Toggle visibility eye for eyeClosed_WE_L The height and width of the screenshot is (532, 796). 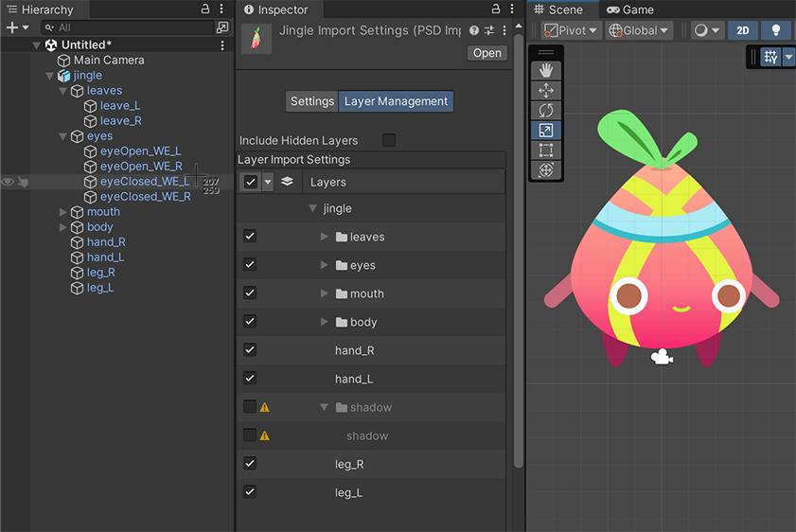(8, 182)
